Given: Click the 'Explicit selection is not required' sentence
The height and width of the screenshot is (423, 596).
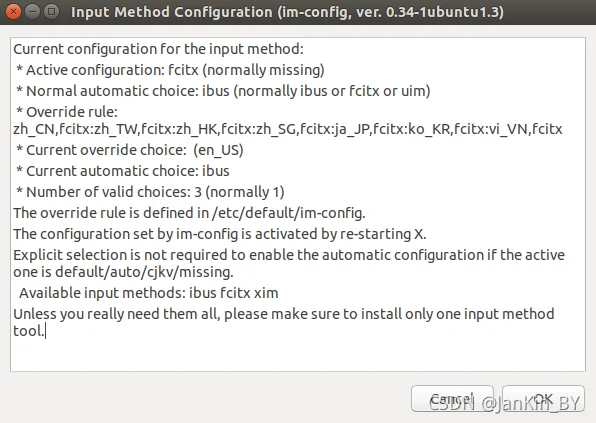Looking at the screenshot, I should (x=289, y=263).
